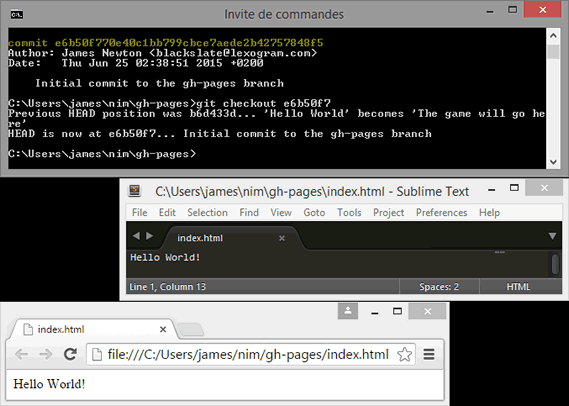The width and height of the screenshot is (569, 406).
Task: Click the browser address bar URL
Action: pyautogui.click(x=248, y=354)
